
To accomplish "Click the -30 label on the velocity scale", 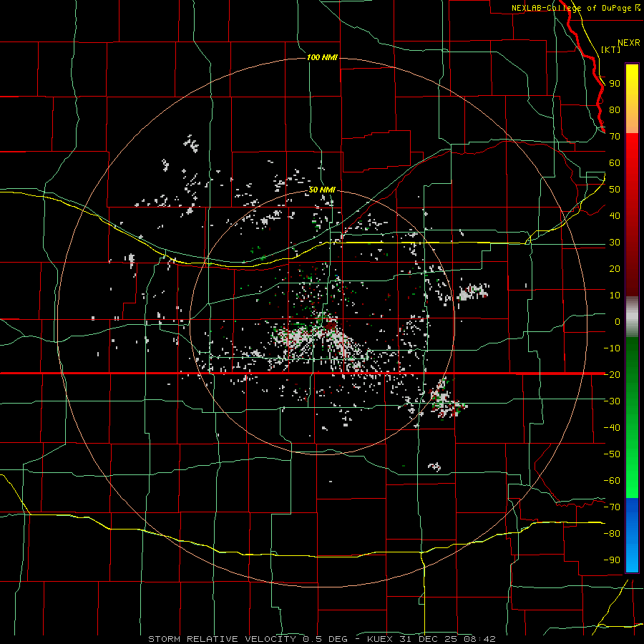I will (x=612, y=401).
